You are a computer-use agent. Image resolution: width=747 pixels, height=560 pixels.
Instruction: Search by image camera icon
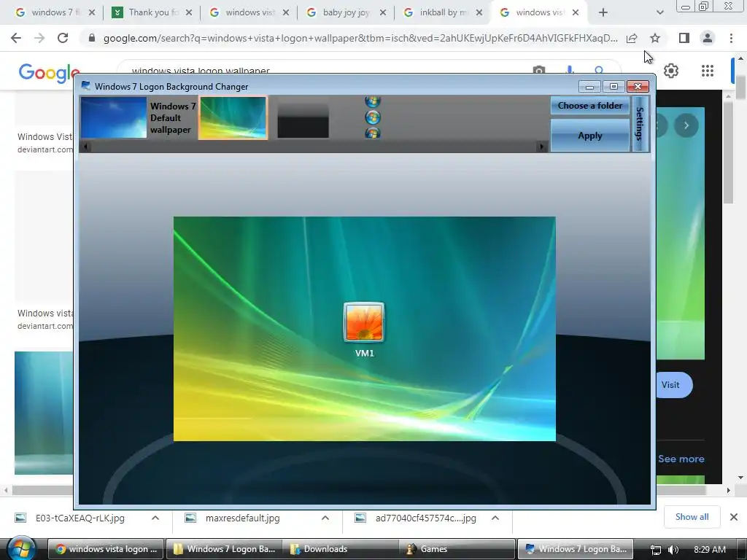click(539, 71)
